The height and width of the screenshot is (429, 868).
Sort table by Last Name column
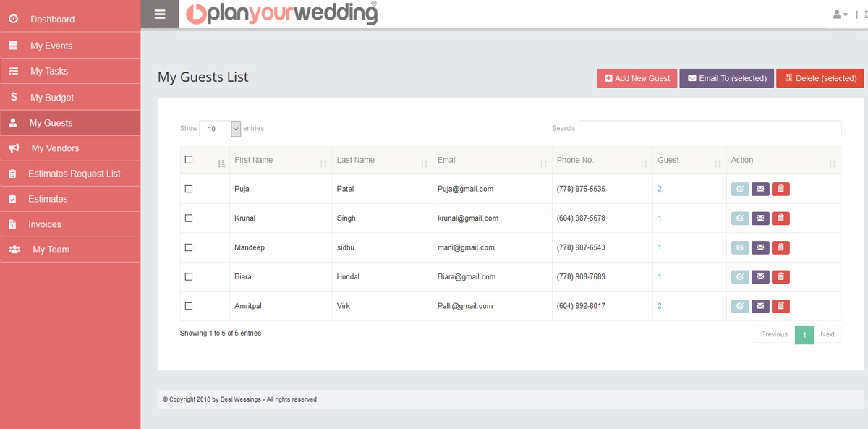(x=383, y=161)
